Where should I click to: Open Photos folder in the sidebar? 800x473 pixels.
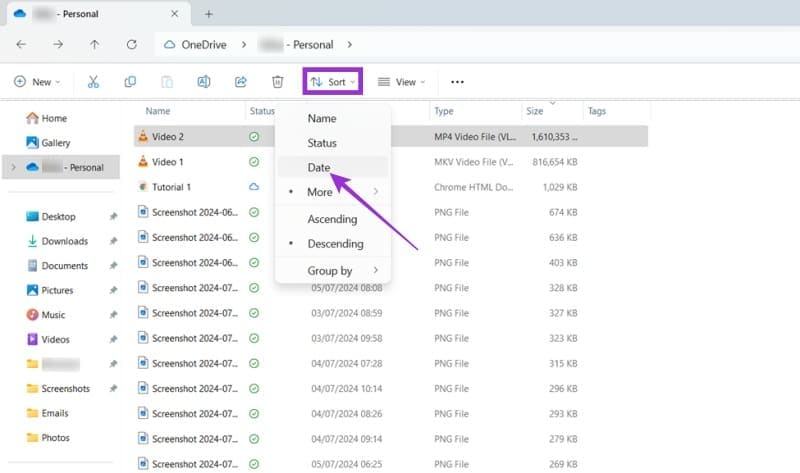[x=48, y=437]
